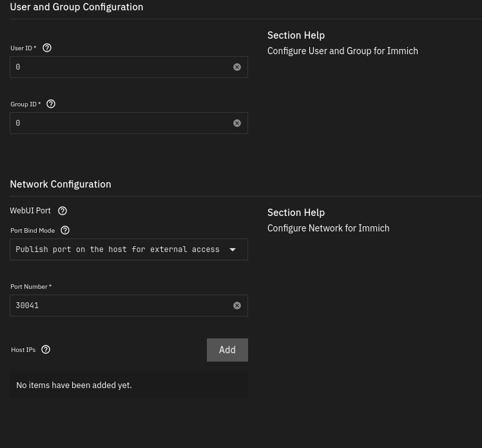
Task: Open the WebUI Port help tooltip icon
Action: 63,211
